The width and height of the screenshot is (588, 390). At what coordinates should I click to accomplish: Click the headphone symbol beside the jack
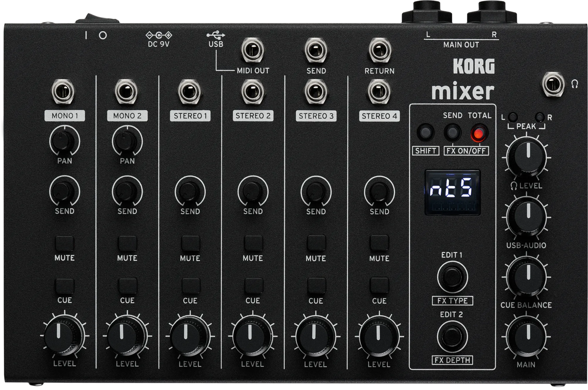click(x=575, y=84)
